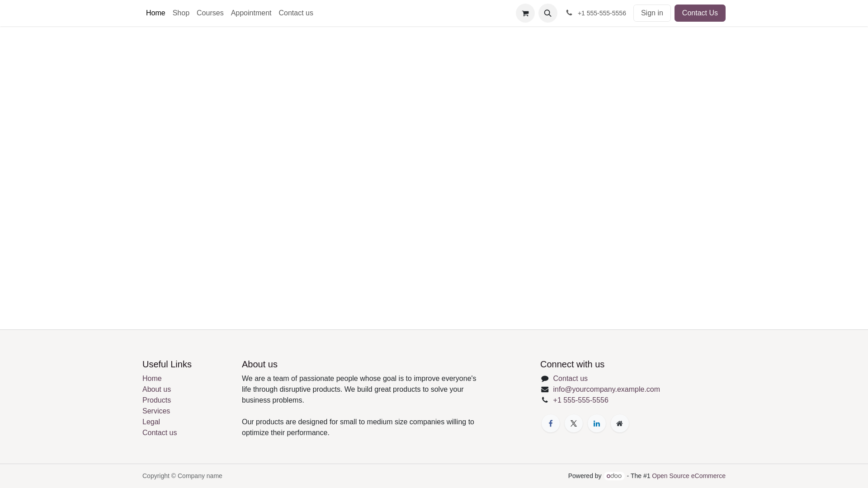Image resolution: width=868 pixels, height=488 pixels.
Task: Follow the Home link under Useful Links
Action: (152, 379)
